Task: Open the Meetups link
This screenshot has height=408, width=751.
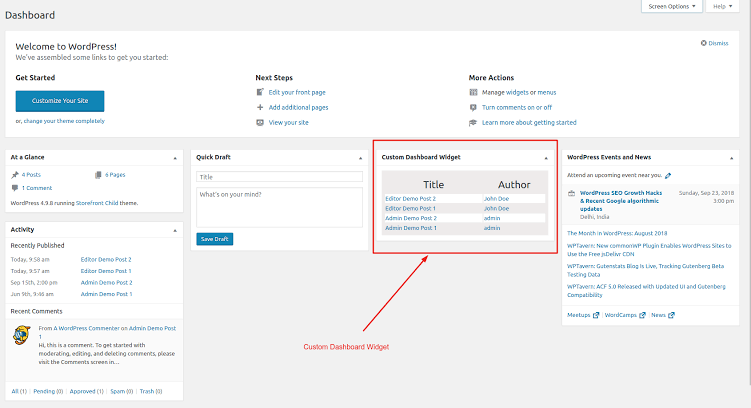Action: [579, 315]
